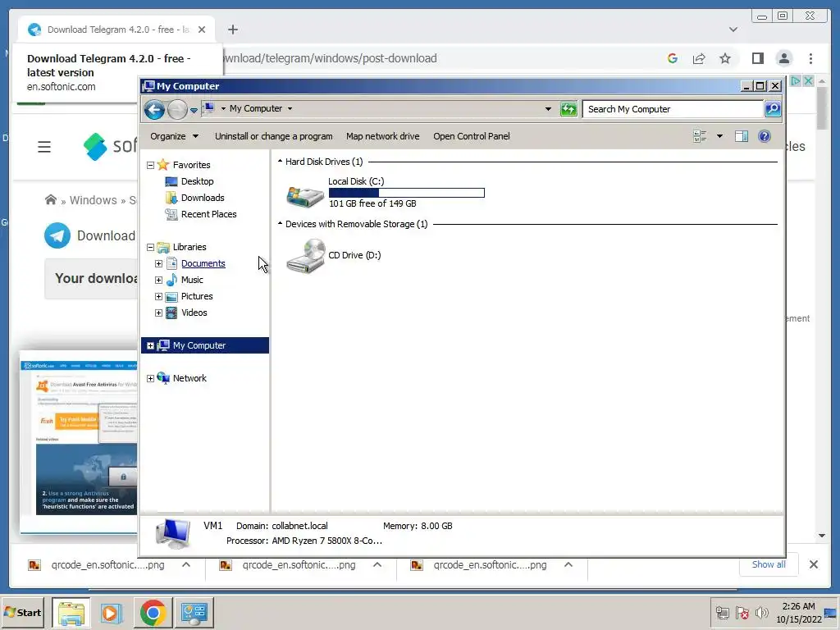Collapse the Libraries tree node

pos(151,247)
